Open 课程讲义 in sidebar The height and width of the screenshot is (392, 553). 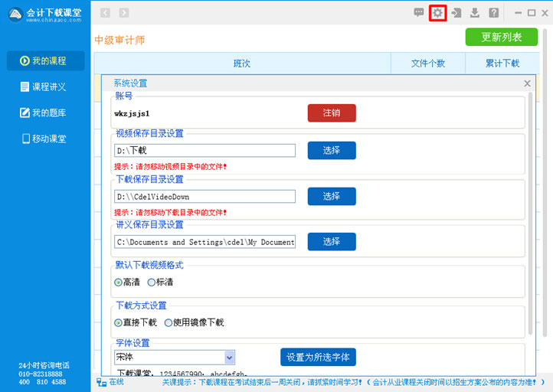(44, 87)
